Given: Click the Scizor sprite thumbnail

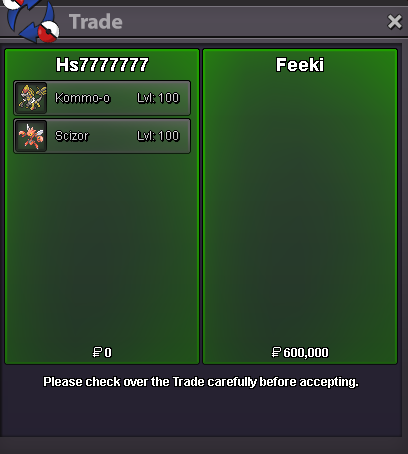Looking at the screenshot, I should 31,136.
